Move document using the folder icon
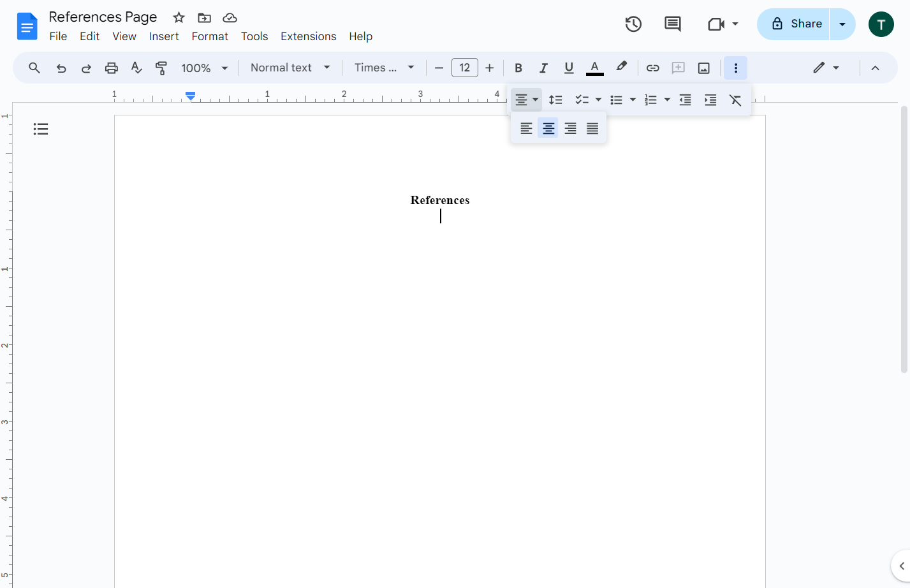The height and width of the screenshot is (588, 910). [x=204, y=18]
